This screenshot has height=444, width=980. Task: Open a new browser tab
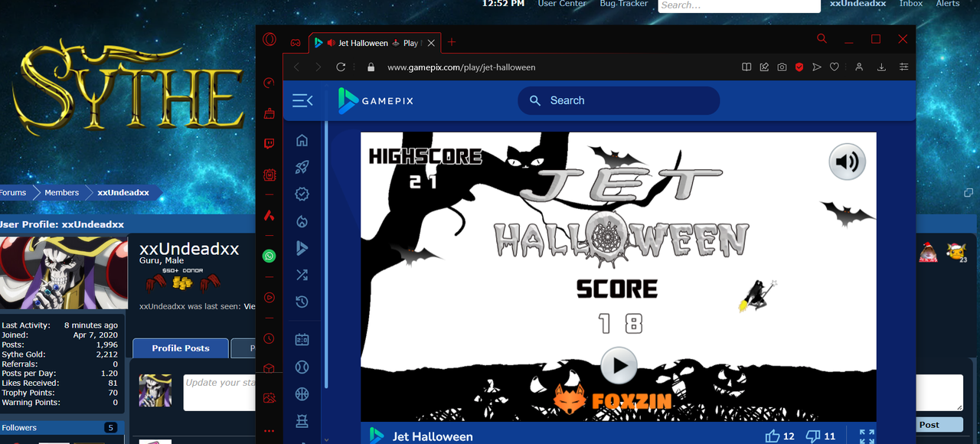(x=452, y=42)
